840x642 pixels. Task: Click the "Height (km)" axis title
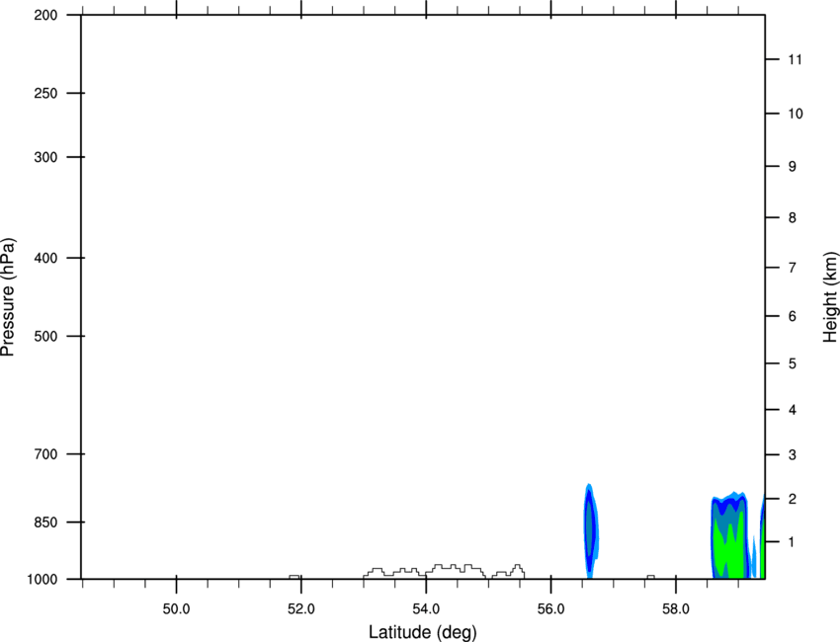click(830, 296)
